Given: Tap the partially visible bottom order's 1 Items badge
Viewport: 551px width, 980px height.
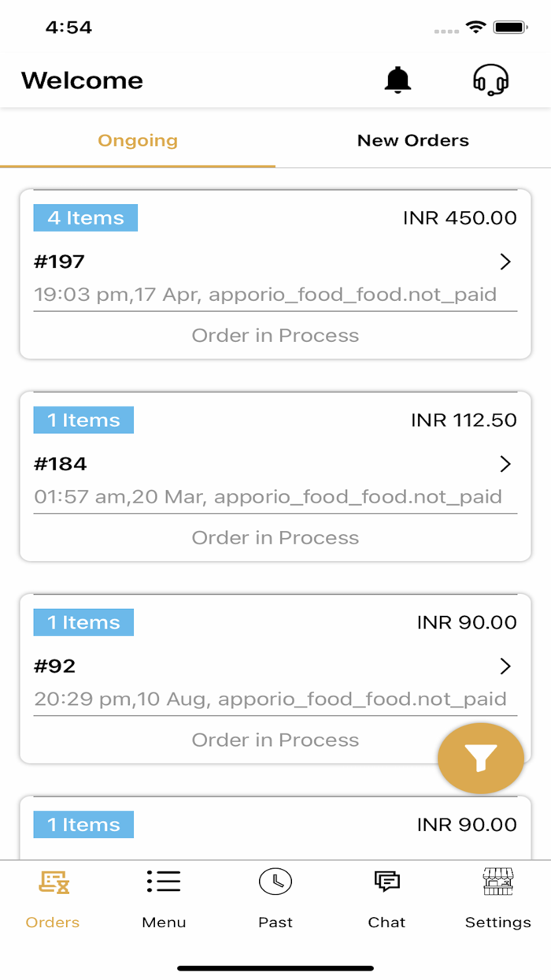Looking at the screenshot, I should pos(83,825).
